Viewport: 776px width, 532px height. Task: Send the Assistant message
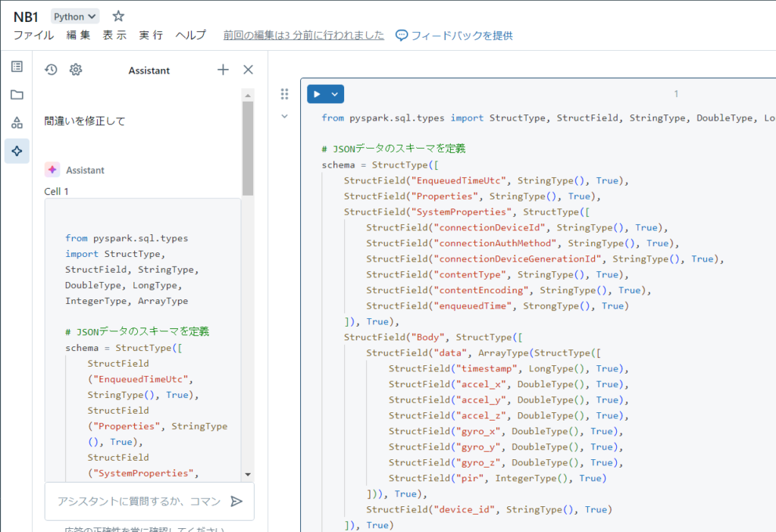236,501
